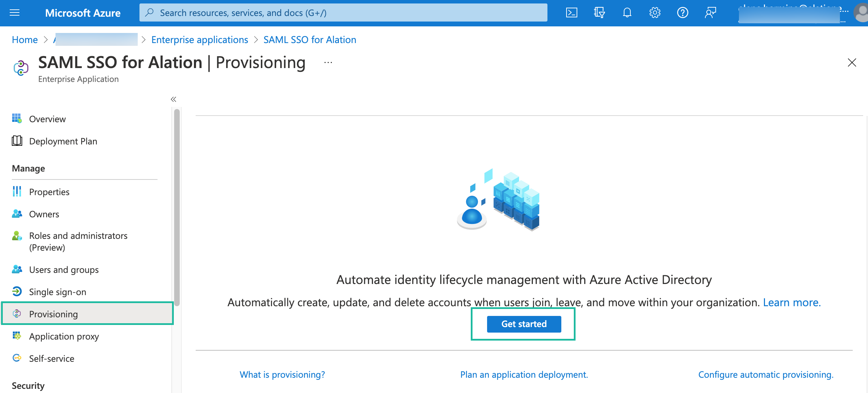
Task: Go to SAML SSO for Alation breadcrumb
Action: tap(310, 40)
